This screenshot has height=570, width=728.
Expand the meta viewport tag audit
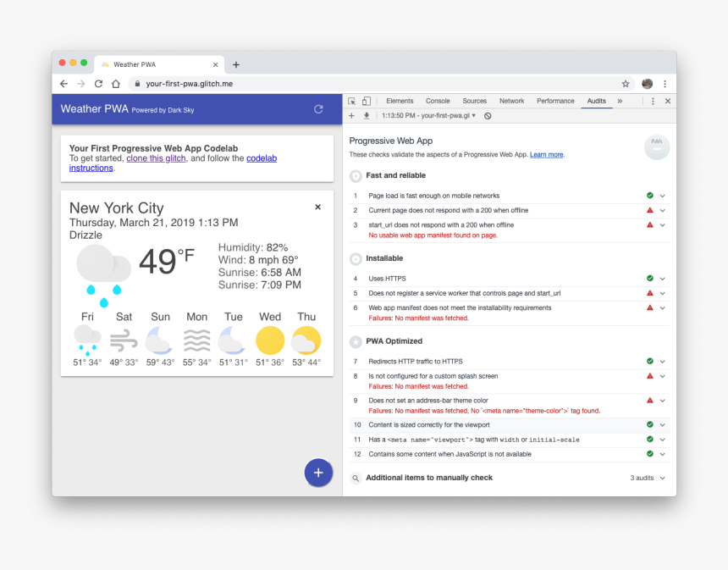pos(663,440)
